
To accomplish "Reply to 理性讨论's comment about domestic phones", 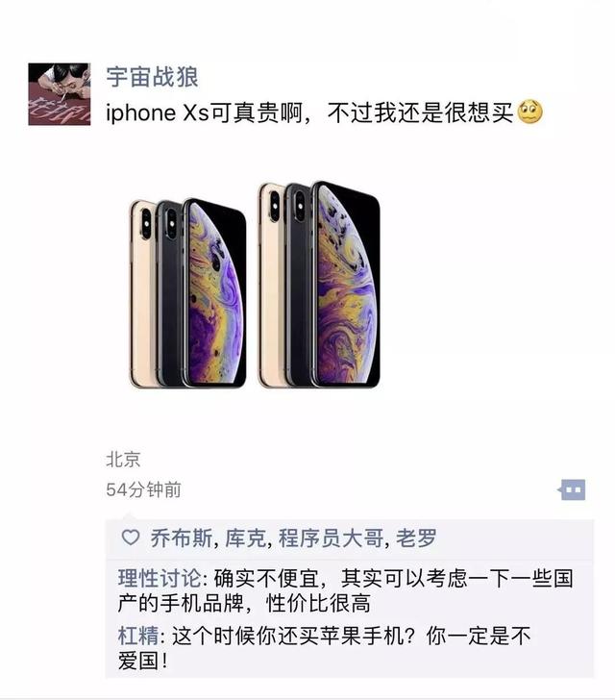I will coord(345,590).
